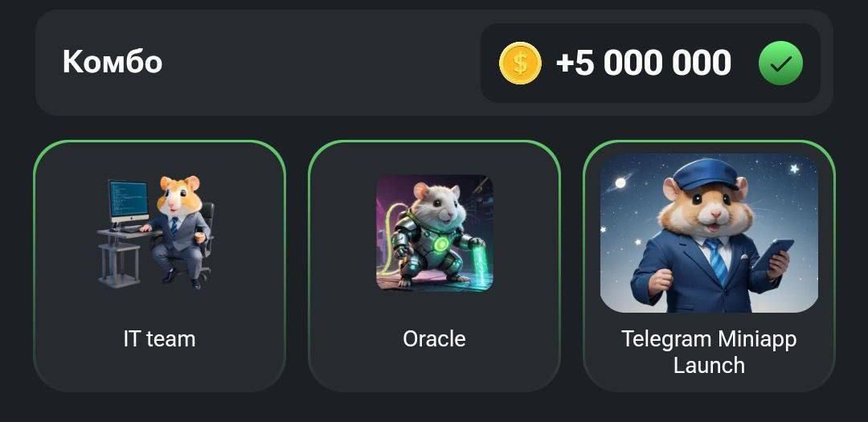Click the Комбо heading
Viewport: 868px width, 422px height.
(x=113, y=61)
